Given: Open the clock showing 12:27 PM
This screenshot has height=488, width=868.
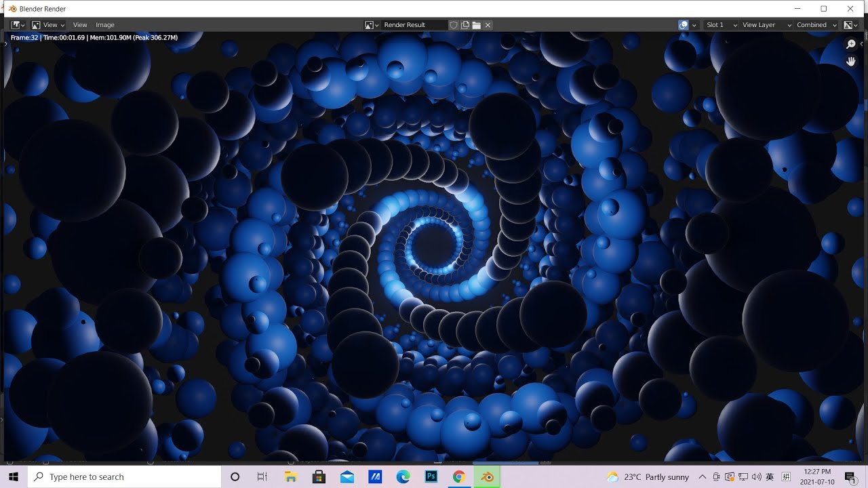Looking at the screenshot, I should pos(816,476).
